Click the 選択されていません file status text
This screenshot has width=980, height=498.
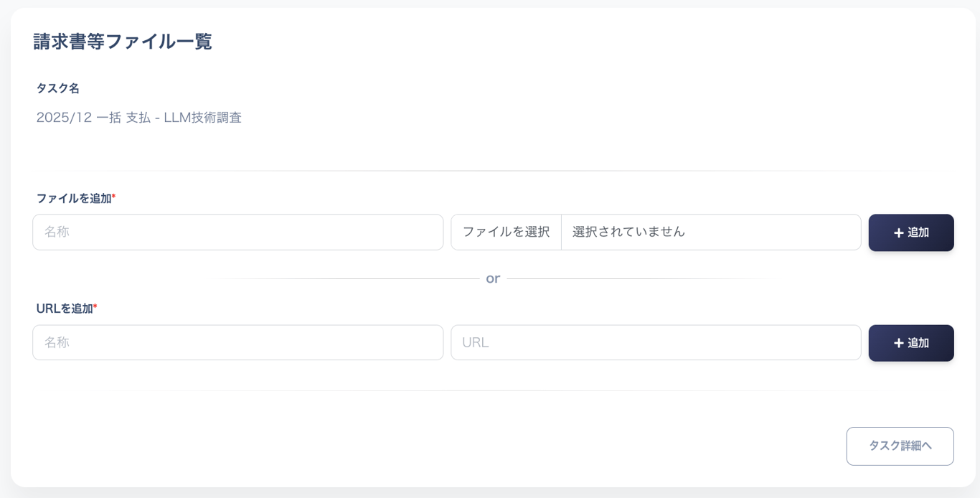point(628,232)
